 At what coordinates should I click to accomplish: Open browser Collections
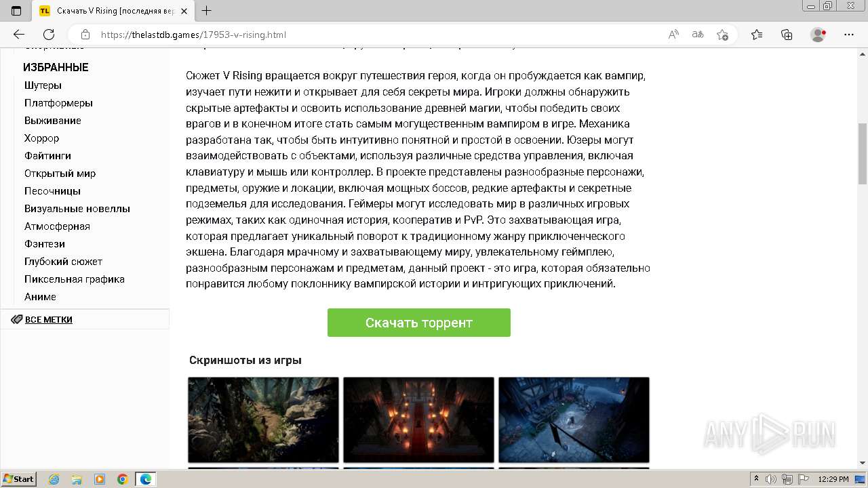click(x=787, y=35)
